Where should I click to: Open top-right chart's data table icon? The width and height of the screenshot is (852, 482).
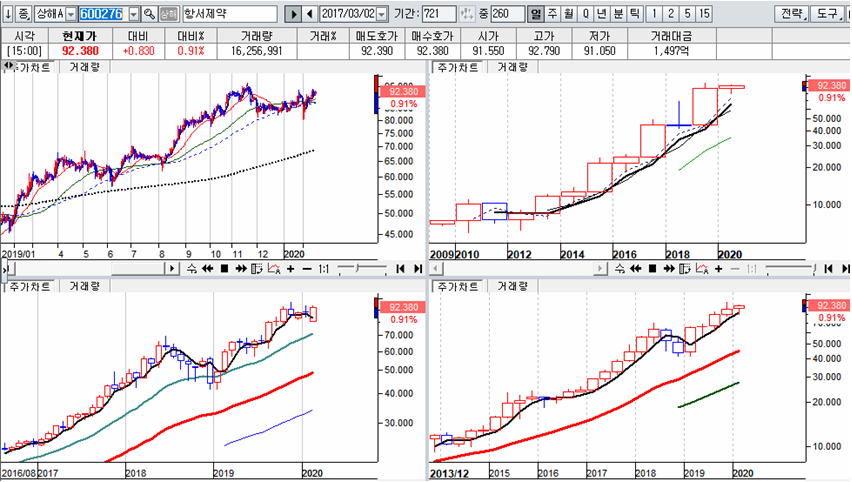685,268
